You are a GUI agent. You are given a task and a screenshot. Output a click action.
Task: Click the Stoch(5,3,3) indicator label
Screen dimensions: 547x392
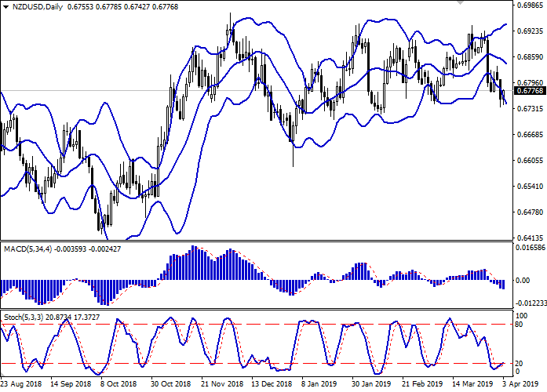point(24,318)
